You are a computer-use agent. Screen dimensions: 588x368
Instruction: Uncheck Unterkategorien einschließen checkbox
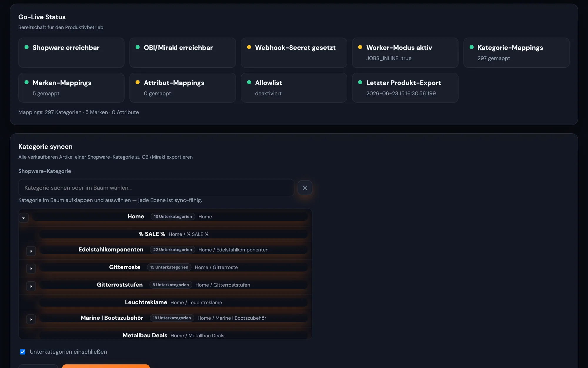[23, 352]
